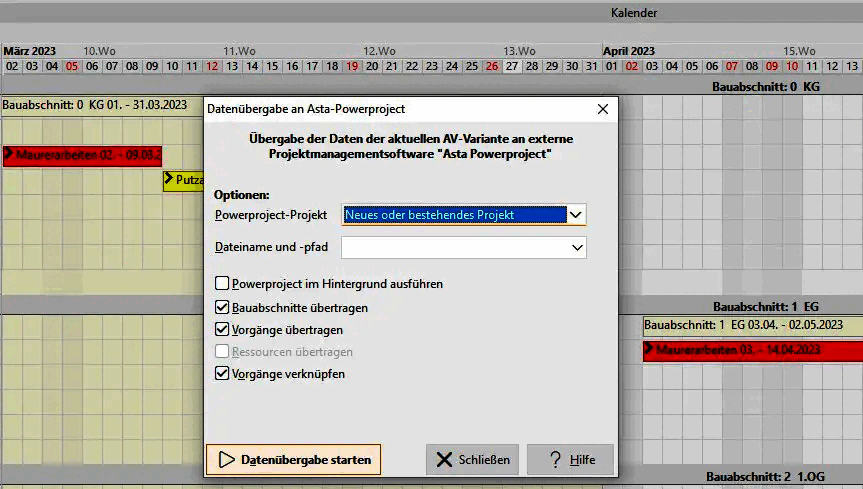This screenshot has height=489, width=863.
Task: Click the 11.Wo week label
Action: coord(239,51)
